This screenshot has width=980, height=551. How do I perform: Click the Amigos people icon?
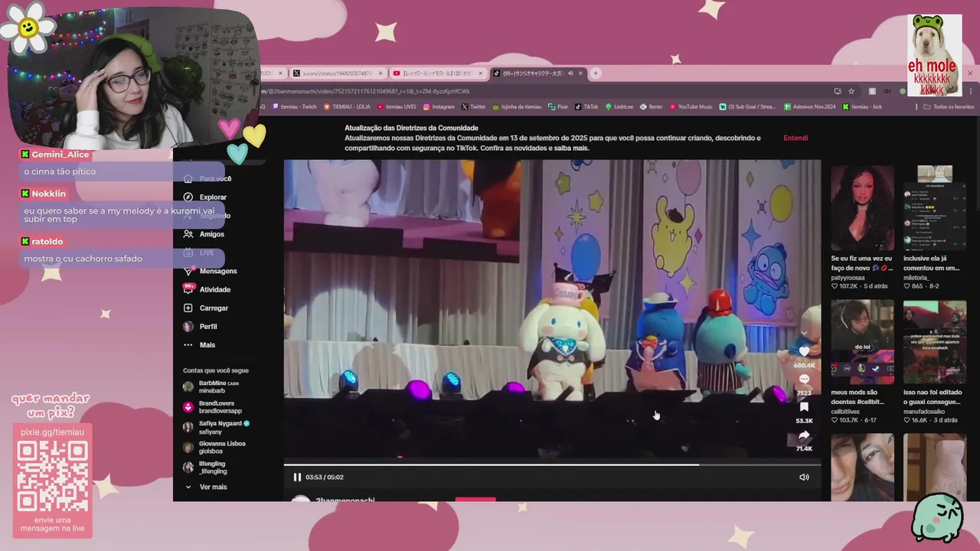pyautogui.click(x=188, y=234)
